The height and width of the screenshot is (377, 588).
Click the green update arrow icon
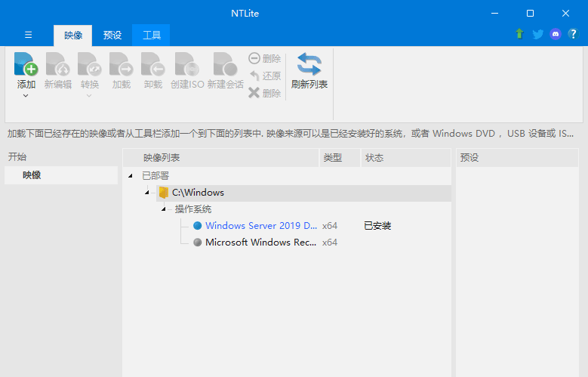point(519,34)
